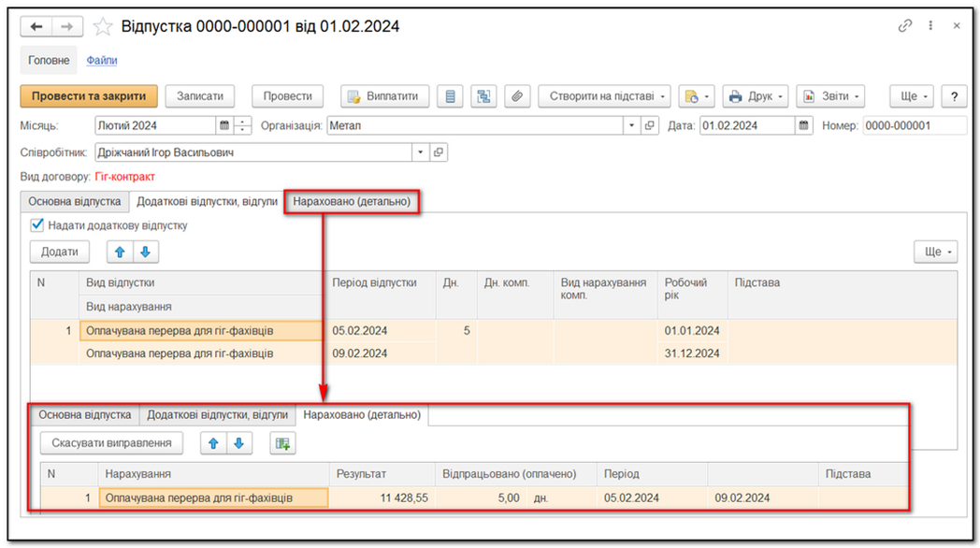The width and height of the screenshot is (980, 548).
Task: Open the document link chain icon
Action: pyautogui.click(x=904, y=26)
